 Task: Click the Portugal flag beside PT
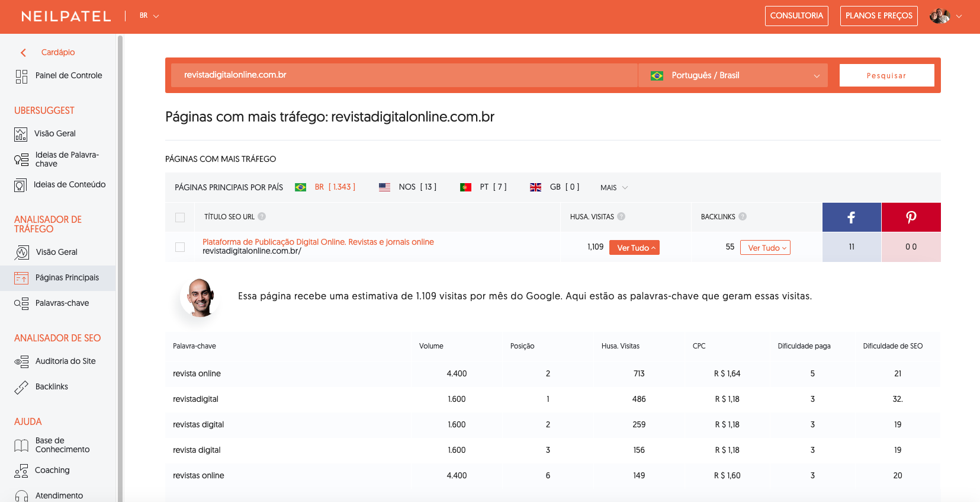(x=465, y=187)
